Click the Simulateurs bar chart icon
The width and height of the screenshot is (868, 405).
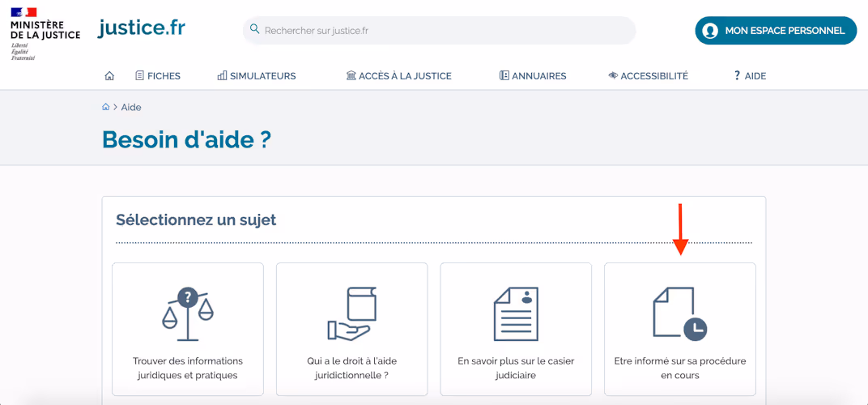pyautogui.click(x=222, y=76)
